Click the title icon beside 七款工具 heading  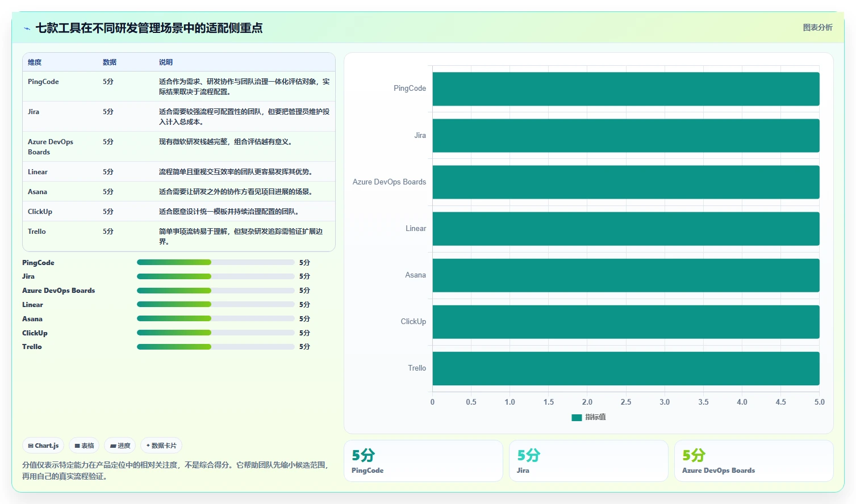27,28
